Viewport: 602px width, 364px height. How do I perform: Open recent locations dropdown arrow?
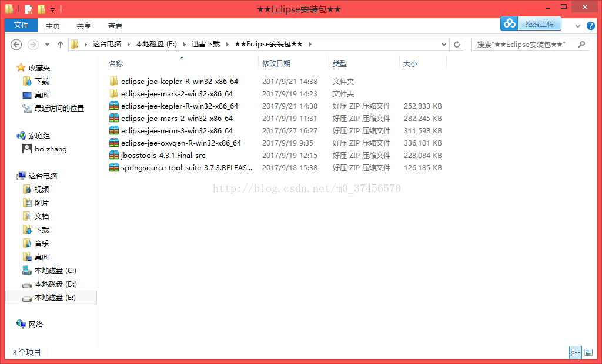click(47, 45)
